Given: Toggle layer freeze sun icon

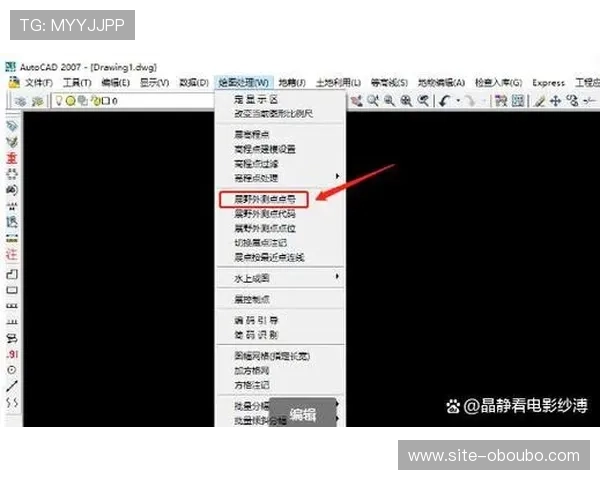Looking at the screenshot, I should (x=71, y=101).
